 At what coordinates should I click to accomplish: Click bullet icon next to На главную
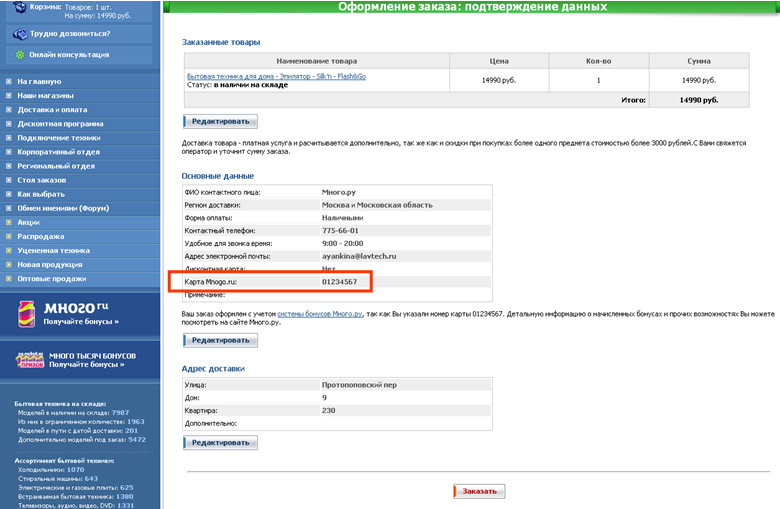[x=8, y=81]
